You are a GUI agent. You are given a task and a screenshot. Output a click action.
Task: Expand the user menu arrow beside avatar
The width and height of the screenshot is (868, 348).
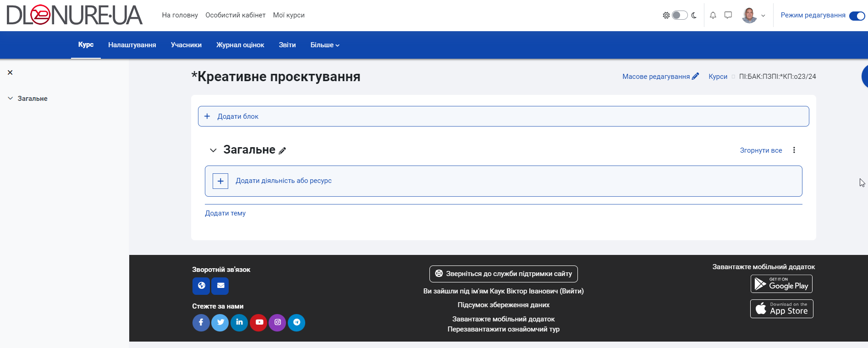[763, 16]
